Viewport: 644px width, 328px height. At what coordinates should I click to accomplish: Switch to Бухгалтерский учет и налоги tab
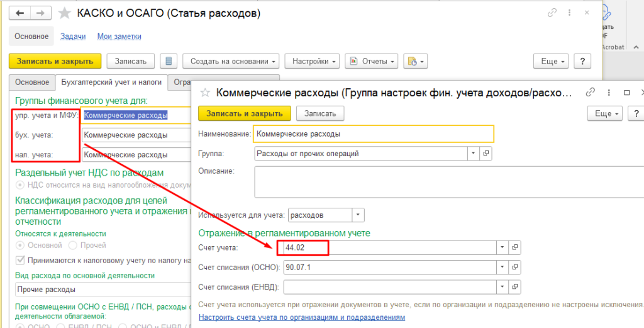[111, 82]
